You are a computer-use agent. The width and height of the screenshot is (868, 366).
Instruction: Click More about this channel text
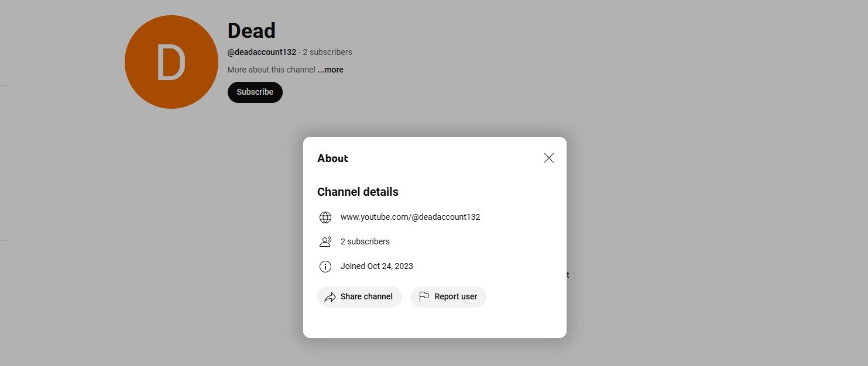click(x=272, y=70)
